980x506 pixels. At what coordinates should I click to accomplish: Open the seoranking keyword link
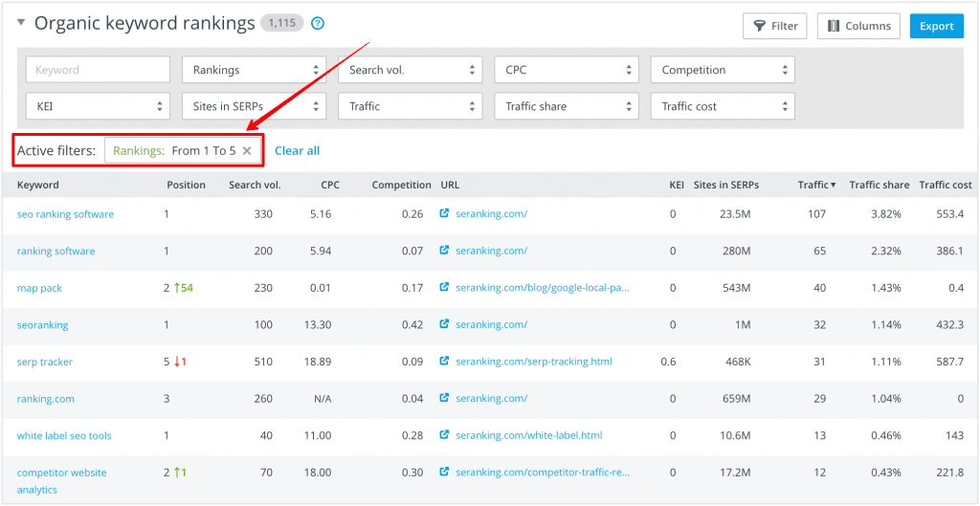(42, 325)
